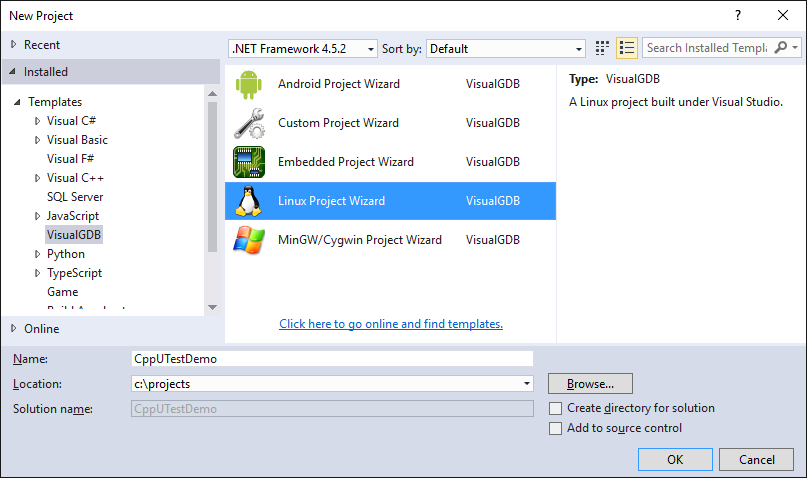Viewport: 807px width, 478px height.
Task: Expand the Online section
Action: coord(14,328)
